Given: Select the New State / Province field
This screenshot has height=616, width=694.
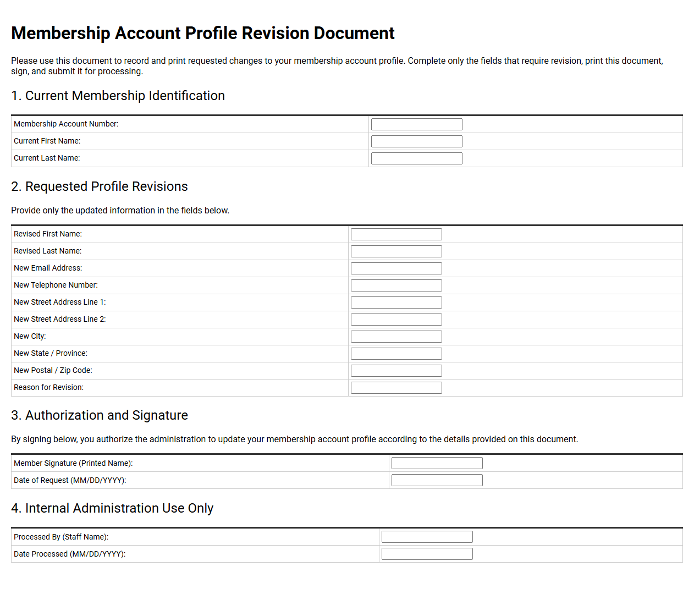Looking at the screenshot, I should [396, 354].
